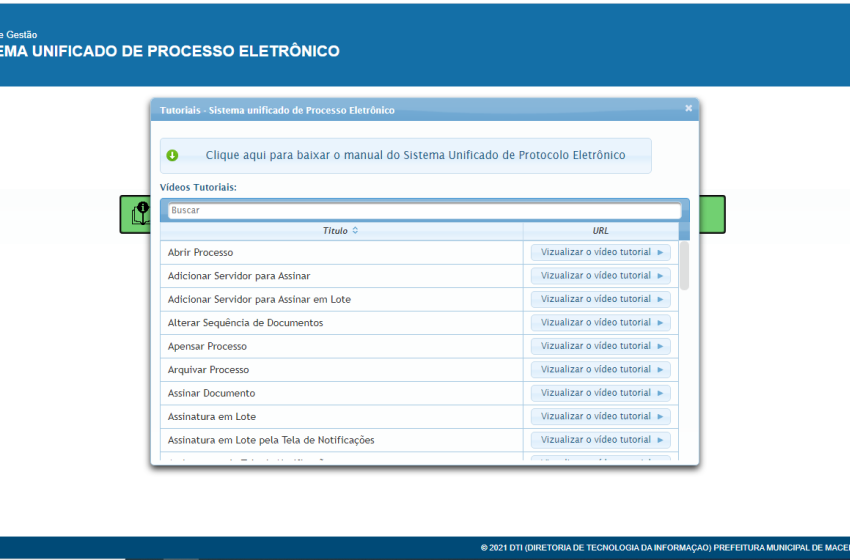Click the page header system title

tap(170, 51)
